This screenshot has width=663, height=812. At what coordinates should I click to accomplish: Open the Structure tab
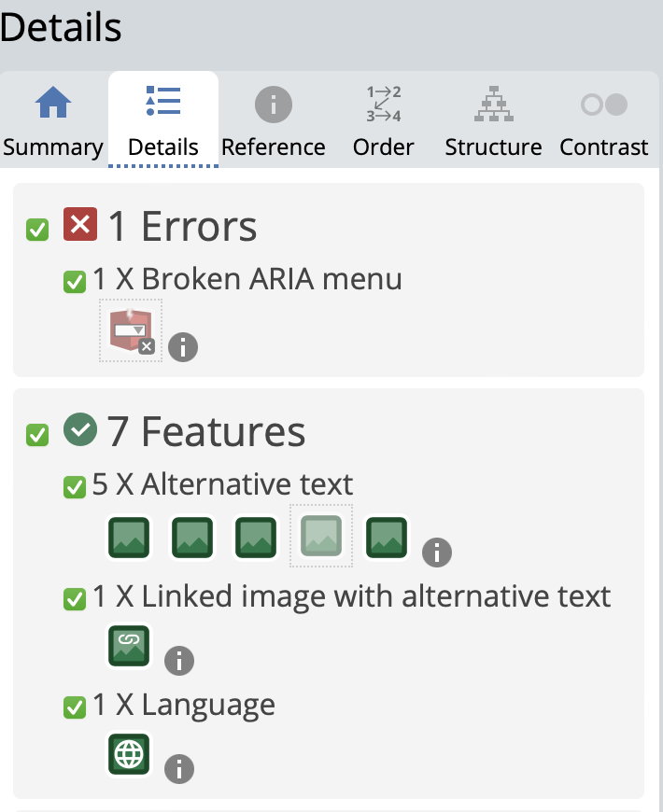[x=493, y=121]
